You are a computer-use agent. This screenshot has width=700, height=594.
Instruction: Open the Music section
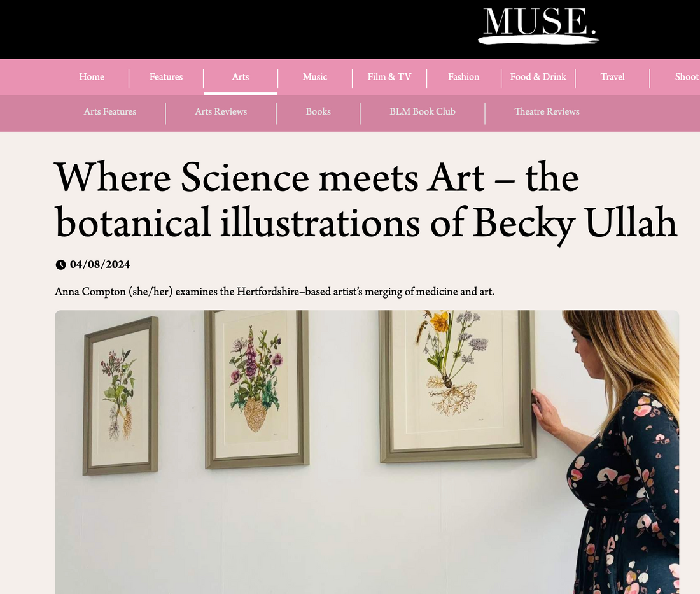coord(315,77)
